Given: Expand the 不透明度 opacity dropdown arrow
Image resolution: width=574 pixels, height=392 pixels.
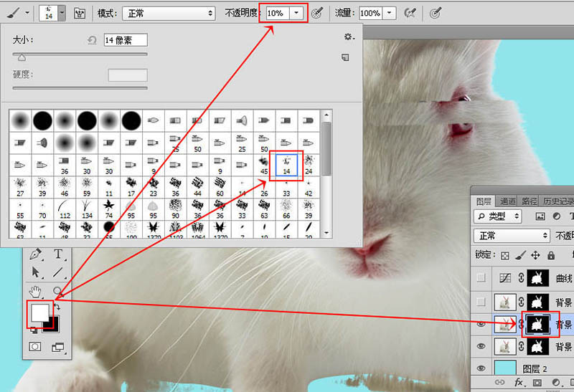Looking at the screenshot, I should tap(297, 13).
